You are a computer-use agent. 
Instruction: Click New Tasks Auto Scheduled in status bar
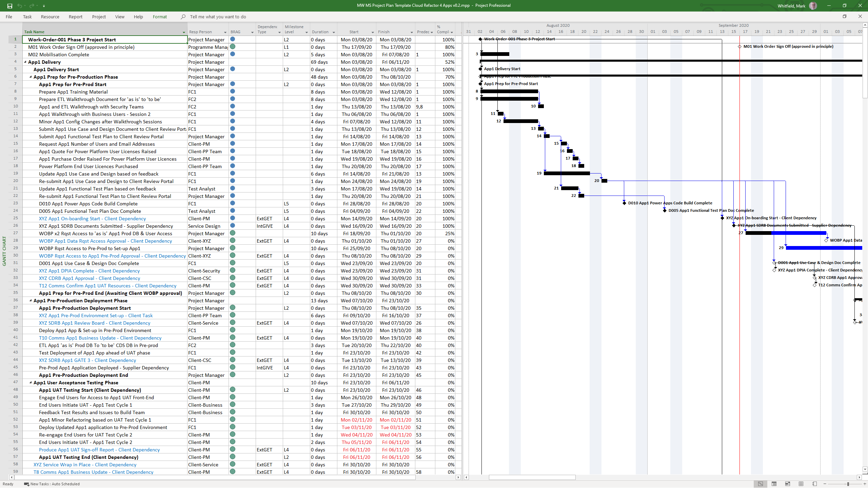(x=52, y=484)
